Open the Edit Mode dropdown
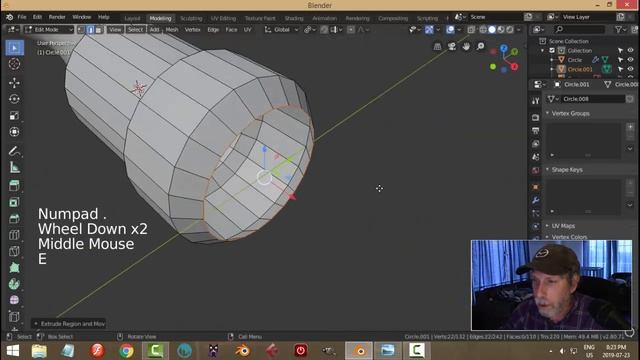Viewport: 640px width, 360px height. point(49,30)
